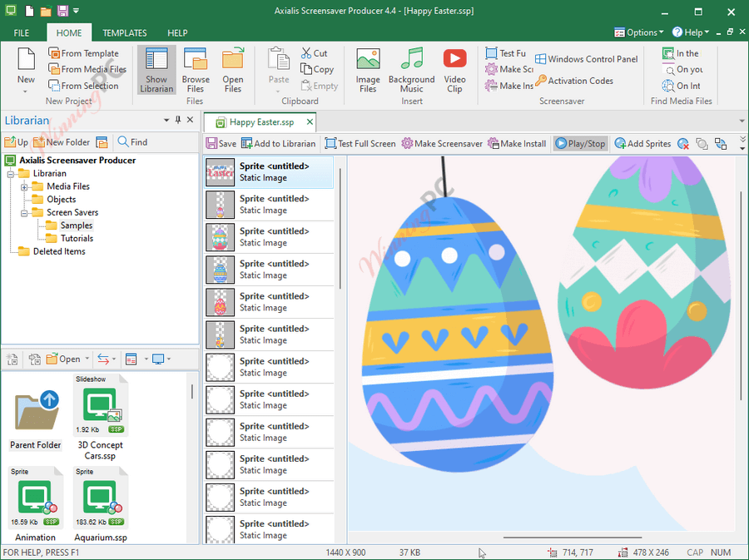Click Make Screensaver in document toolbar
The height and width of the screenshot is (560, 749).
(442, 143)
